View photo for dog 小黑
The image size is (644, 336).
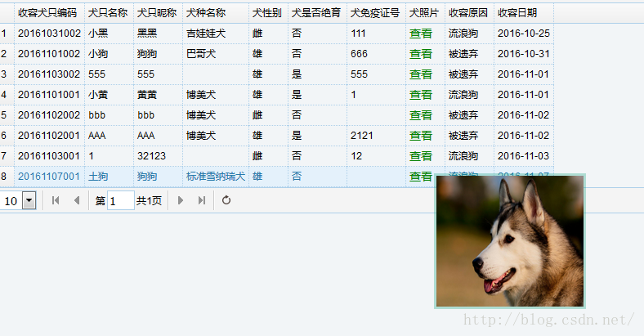421,34
